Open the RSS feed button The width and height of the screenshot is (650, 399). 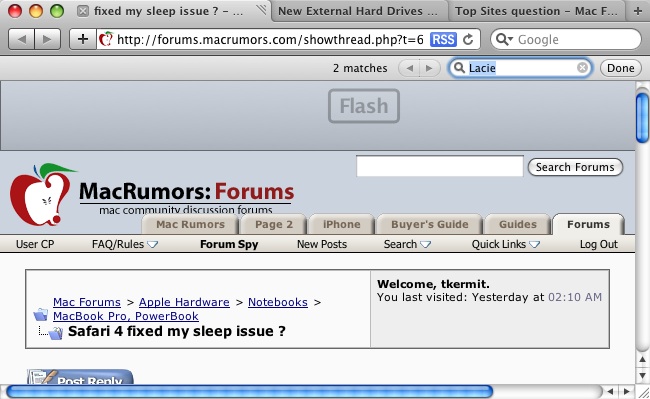443,40
